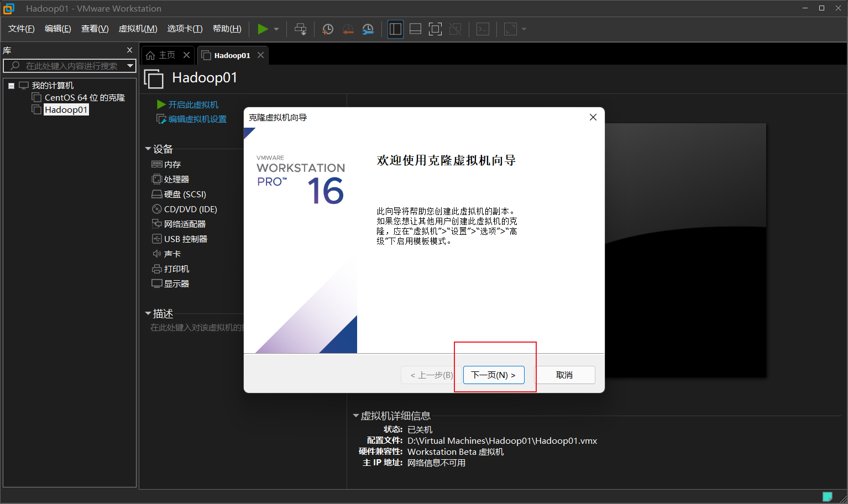The width and height of the screenshot is (848, 504).
Task: Close the Hadoop01 tab
Action: pos(260,55)
